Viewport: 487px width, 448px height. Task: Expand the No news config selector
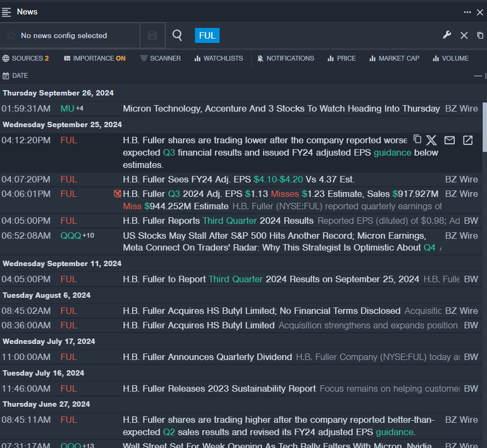[x=64, y=35]
